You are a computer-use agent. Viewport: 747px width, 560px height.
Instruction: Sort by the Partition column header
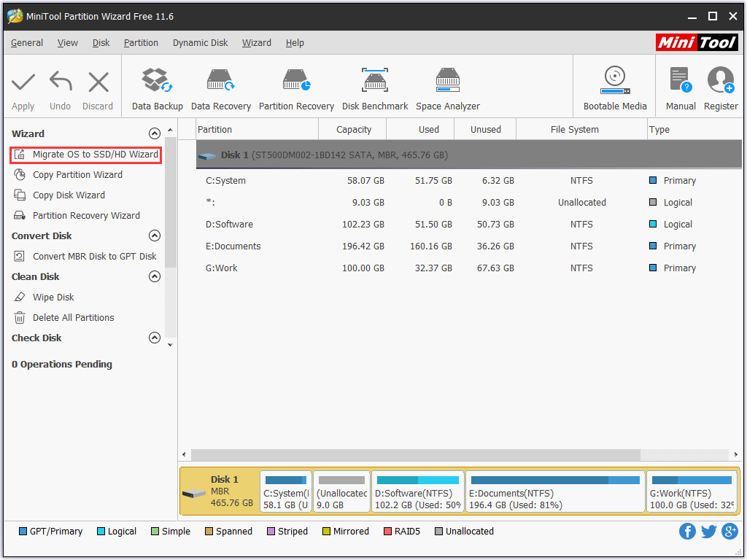257,130
